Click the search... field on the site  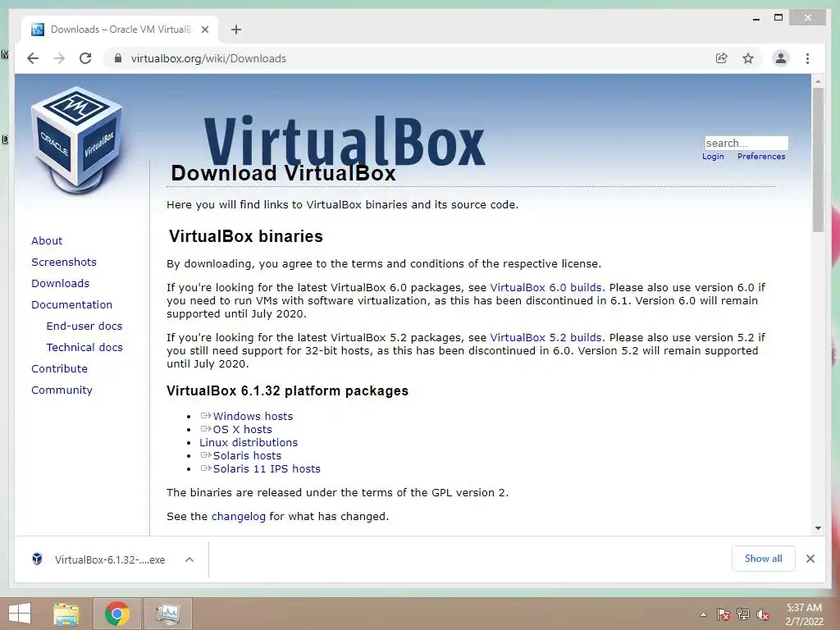(x=746, y=143)
